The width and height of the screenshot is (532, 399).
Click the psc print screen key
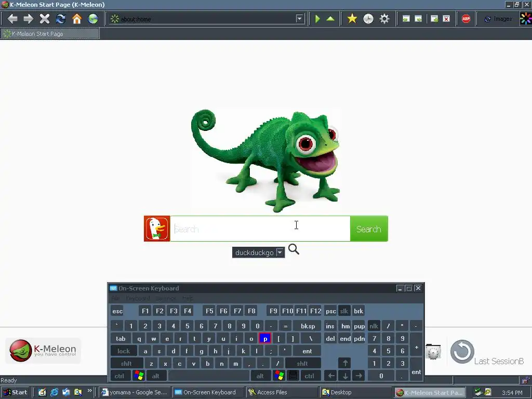click(331, 311)
